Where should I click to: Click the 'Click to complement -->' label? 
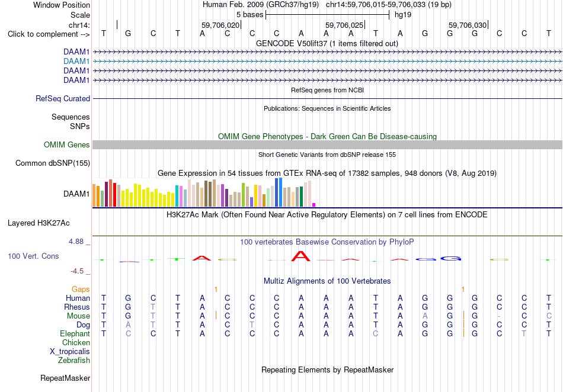pyautogui.click(x=49, y=34)
